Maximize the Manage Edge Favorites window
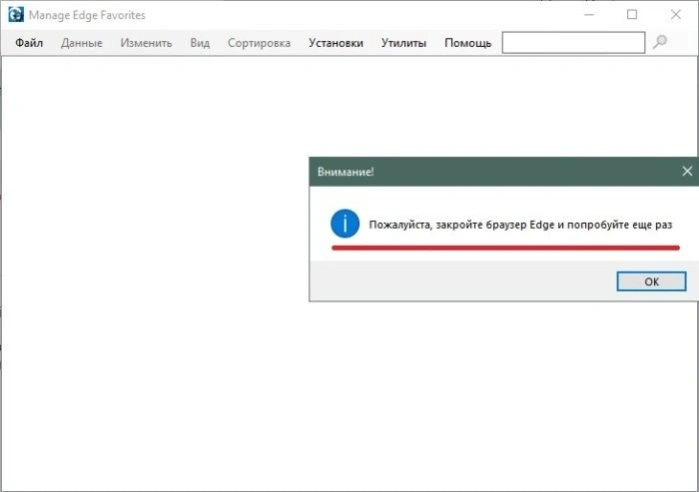 coord(632,15)
